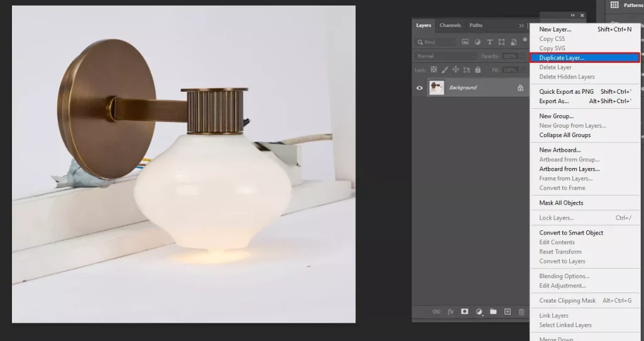Viewport: 644px width, 341px height.
Task: Switch to the Layers tab
Action: click(x=423, y=25)
